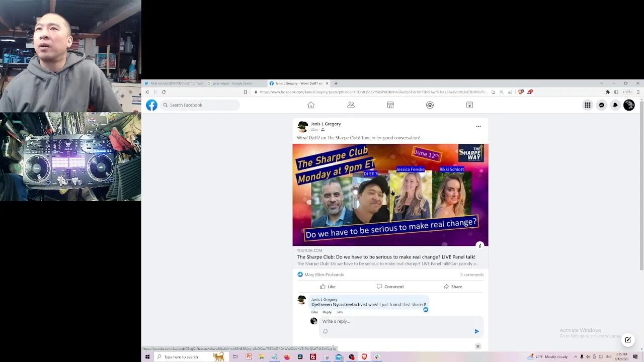Open the Facebook logo home link

(x=151, y=105)
